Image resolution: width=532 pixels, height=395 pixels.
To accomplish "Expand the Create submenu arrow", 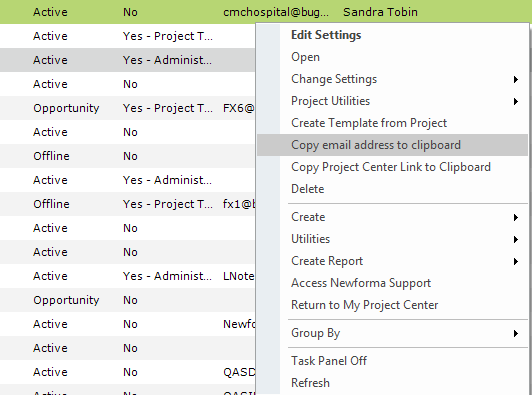I will (x=516, y=218).
